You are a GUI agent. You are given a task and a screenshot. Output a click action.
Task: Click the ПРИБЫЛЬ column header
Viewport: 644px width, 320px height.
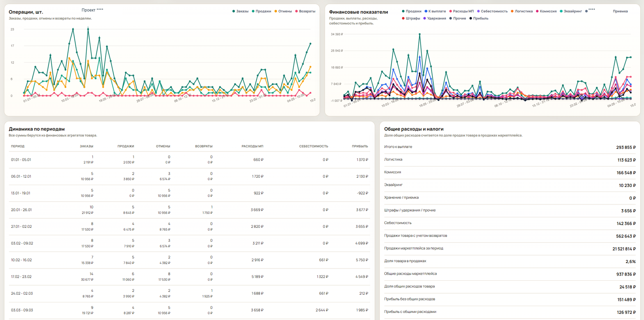pos(360,146)
